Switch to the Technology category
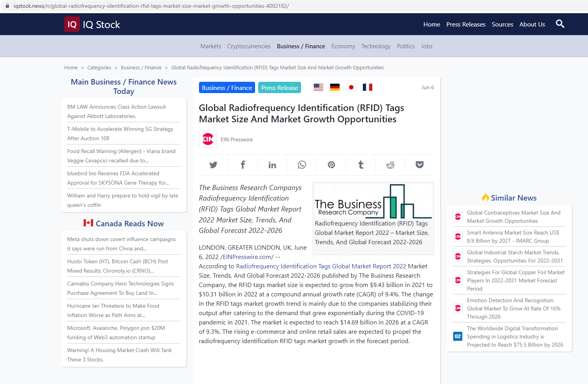The height and width of the screenshot is (384, 588). click(376, 46)
